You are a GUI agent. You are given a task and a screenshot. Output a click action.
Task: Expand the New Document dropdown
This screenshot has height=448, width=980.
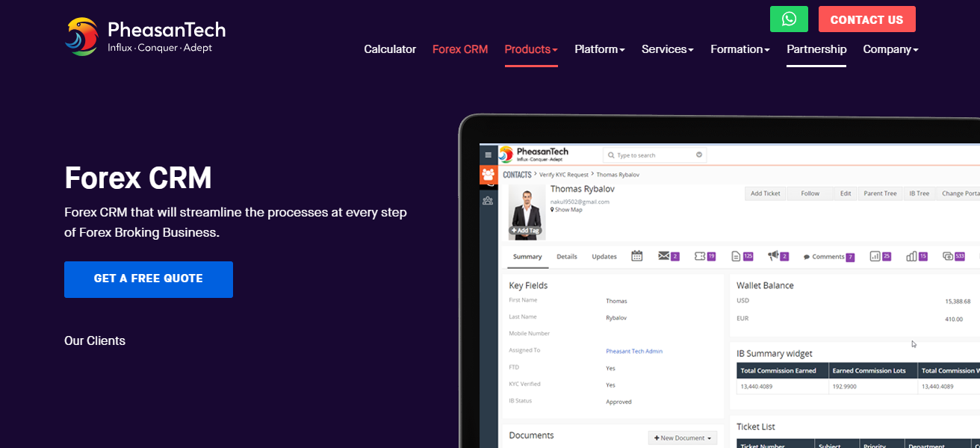[683, 438]
